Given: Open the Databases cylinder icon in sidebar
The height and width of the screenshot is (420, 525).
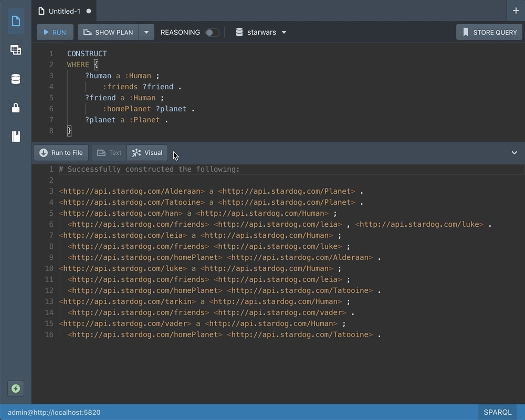Looking at the screenshot, I should [16, 79].
